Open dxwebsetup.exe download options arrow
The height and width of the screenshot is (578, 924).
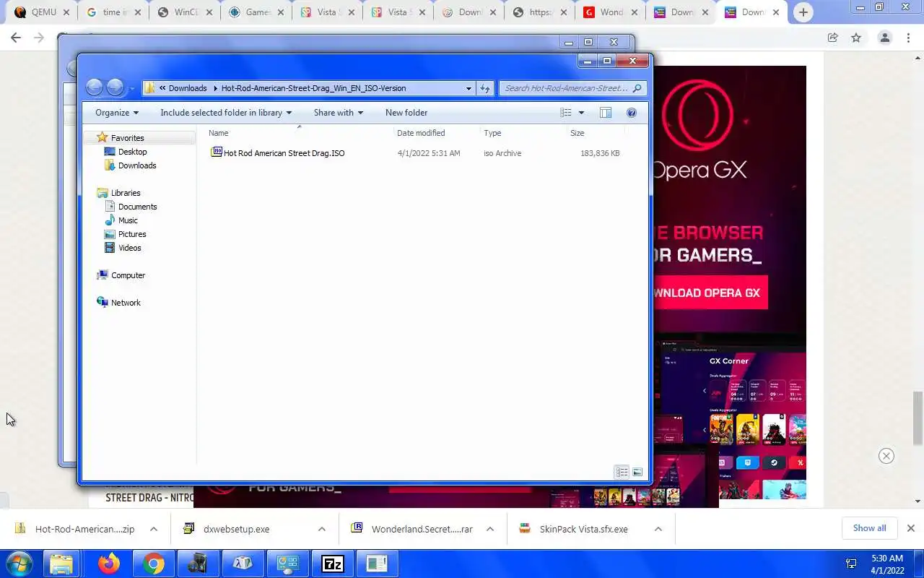click(322, 529)
